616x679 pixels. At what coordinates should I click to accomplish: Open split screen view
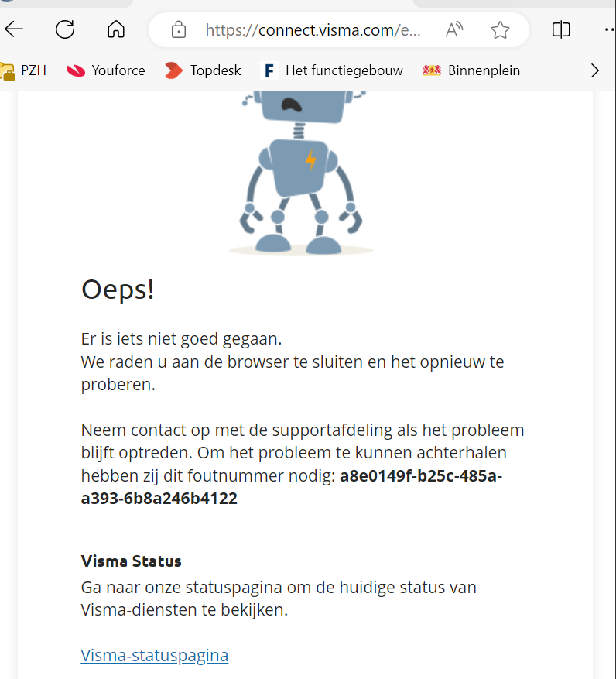pos(561,30)
